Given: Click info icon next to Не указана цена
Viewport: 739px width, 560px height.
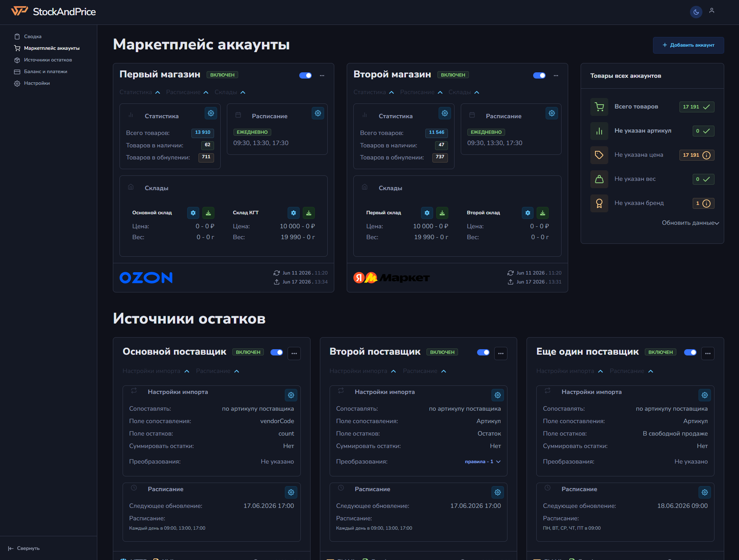Looking at the screenshot, I should (x=707, y=155).
